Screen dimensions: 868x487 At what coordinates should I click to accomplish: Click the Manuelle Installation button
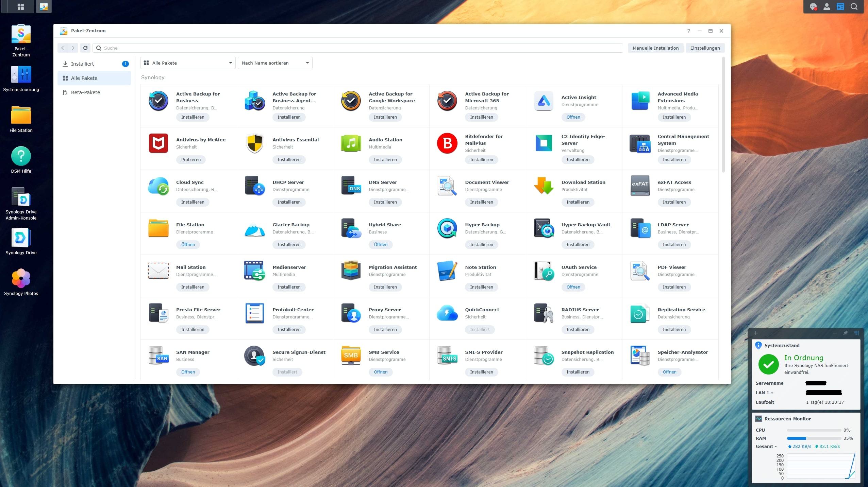click(655, 48)
